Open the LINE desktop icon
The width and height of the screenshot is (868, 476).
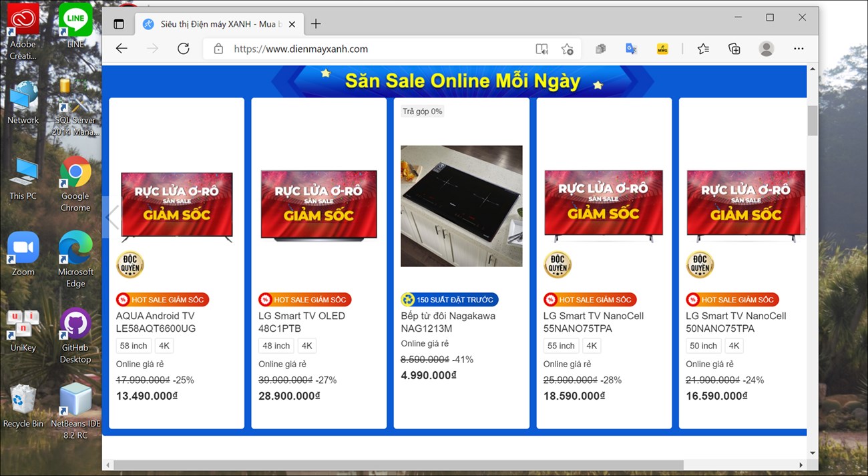pos(75,25)
